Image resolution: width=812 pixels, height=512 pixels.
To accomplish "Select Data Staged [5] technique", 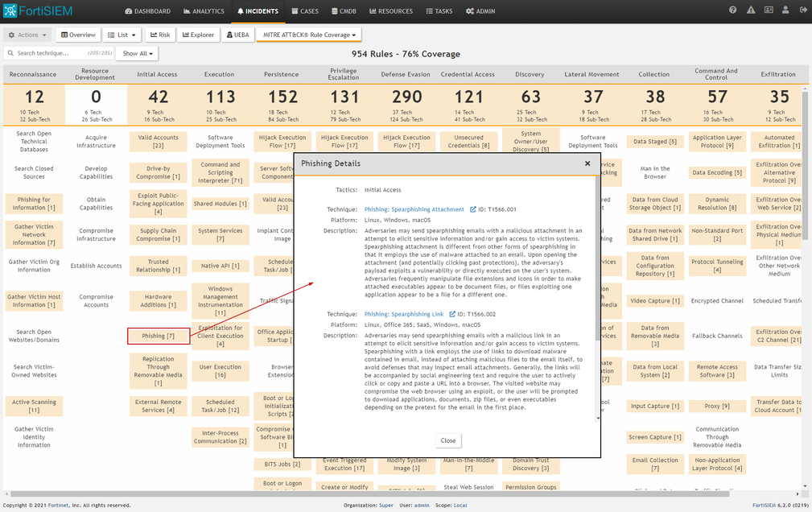I will point(655,142).
